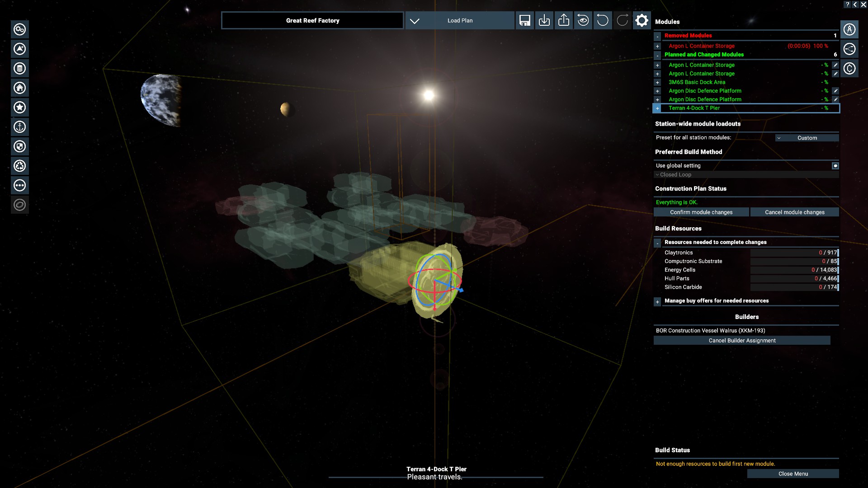Click the Computronic Substrate resource row
The height and width of the screenshot is (488, 868).
750,261
